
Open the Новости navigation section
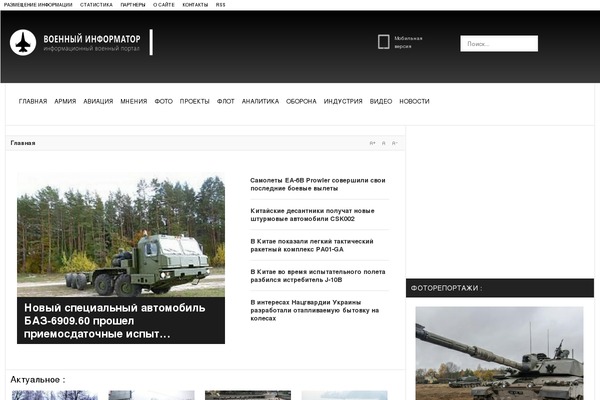pos(414,101)
